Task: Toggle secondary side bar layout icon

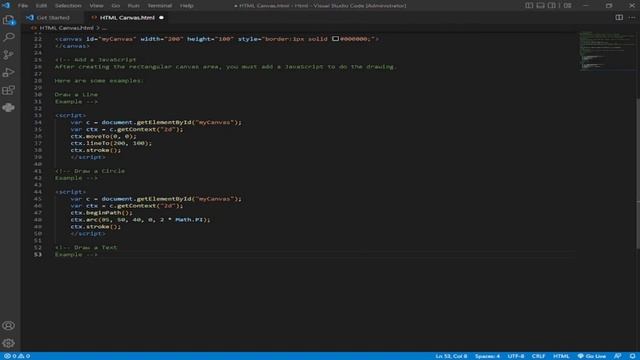Action: [552, 5]
